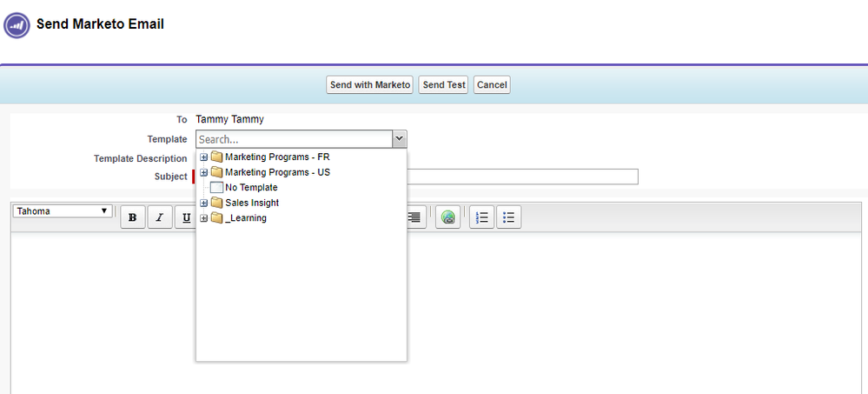This screenshot has height=394, width=868.
Task: Toggle bold formatting
Action: 133,217
